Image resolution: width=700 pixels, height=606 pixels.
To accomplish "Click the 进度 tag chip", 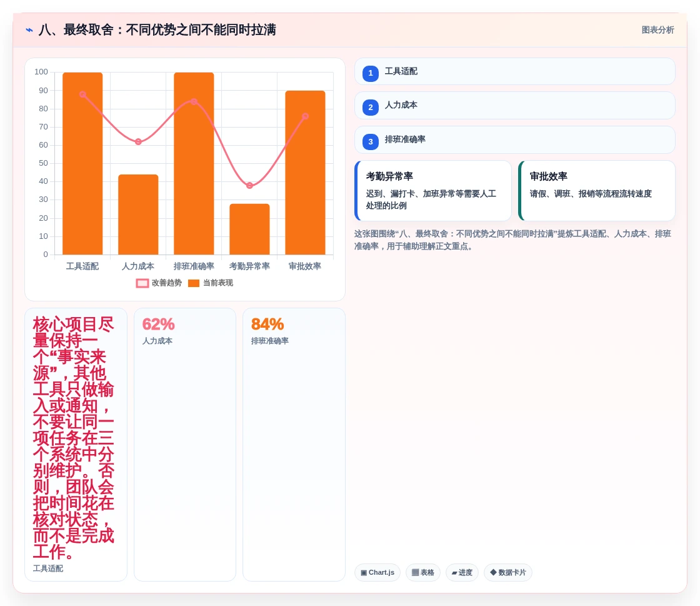I will 462,572.
